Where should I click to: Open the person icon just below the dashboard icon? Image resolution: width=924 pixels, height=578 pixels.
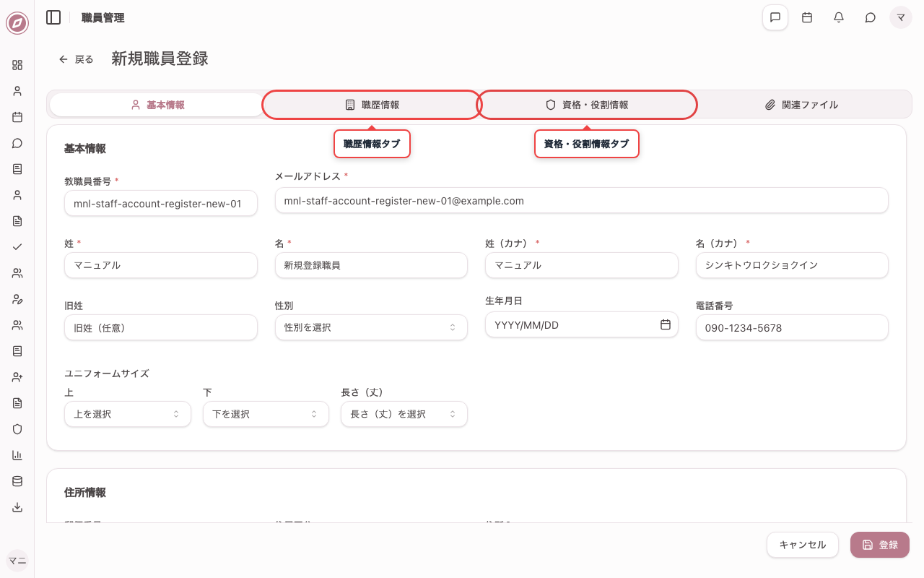pos(17,91)
